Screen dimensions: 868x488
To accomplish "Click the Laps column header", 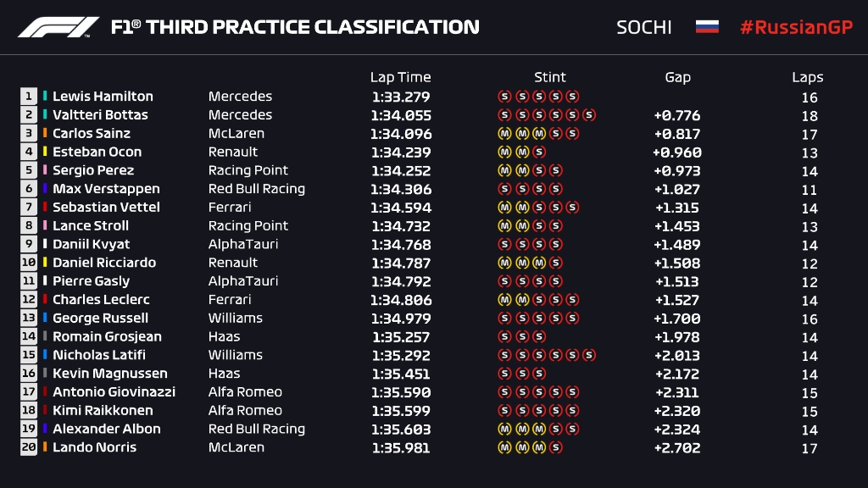I will (x=808, y=77).
